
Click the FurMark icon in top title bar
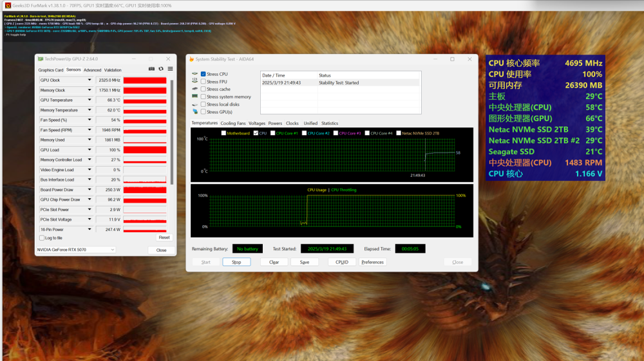tap(7, 5)
